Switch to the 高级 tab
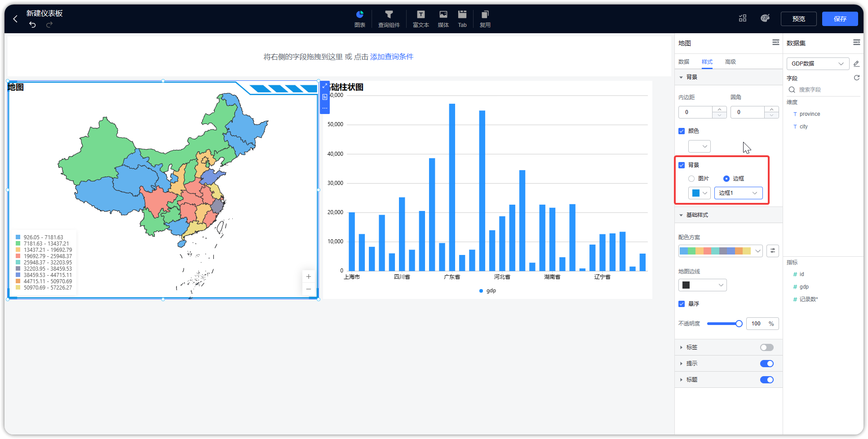 pos(731,62)
